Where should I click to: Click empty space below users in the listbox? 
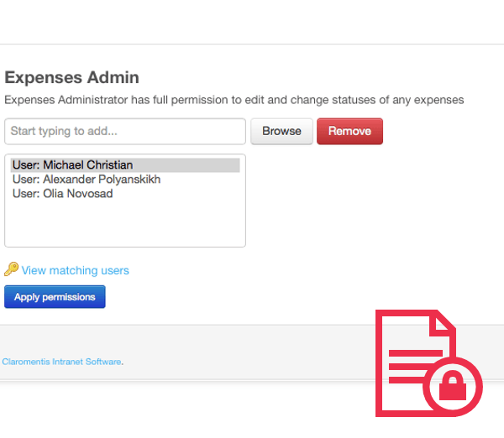(x=125, y=225)
